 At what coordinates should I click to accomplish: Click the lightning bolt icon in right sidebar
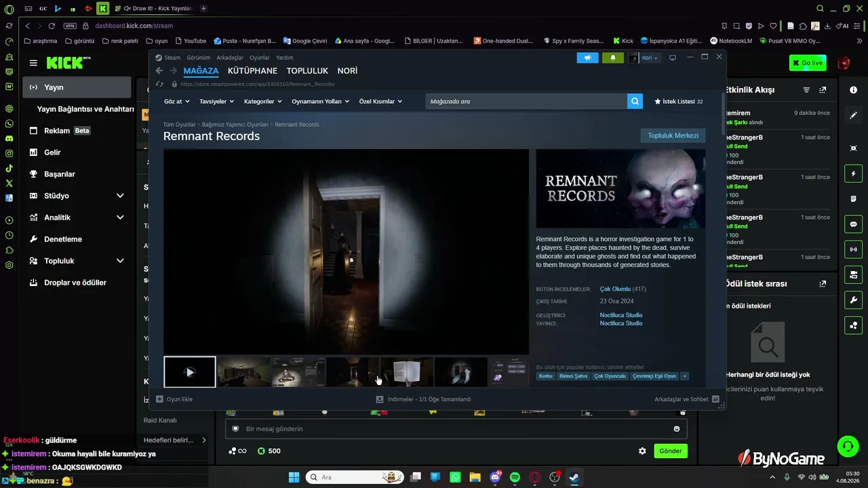pyautogui.click(x=853, y=174)
